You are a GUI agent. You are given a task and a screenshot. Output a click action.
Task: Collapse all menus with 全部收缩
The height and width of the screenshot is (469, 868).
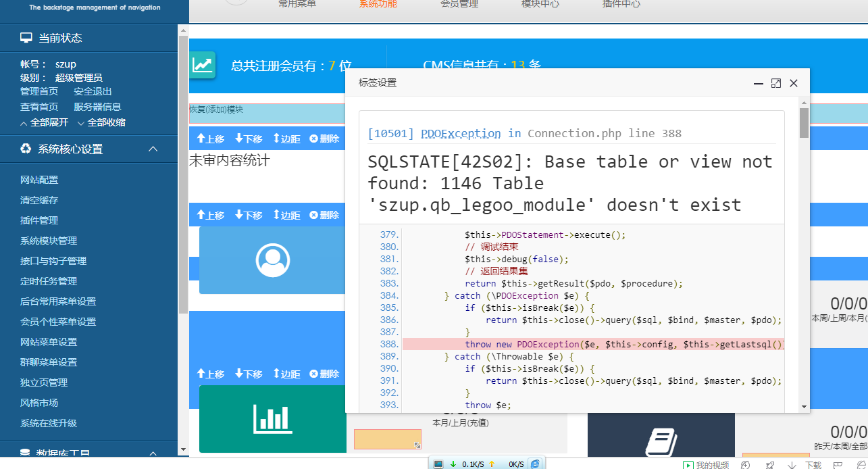[101, 122]
